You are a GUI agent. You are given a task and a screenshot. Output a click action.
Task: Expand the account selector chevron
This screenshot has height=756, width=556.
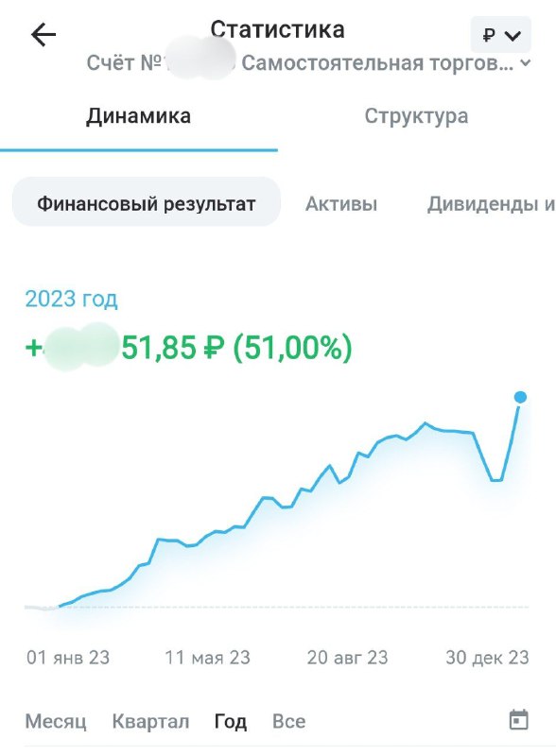(x=526, y=62)
